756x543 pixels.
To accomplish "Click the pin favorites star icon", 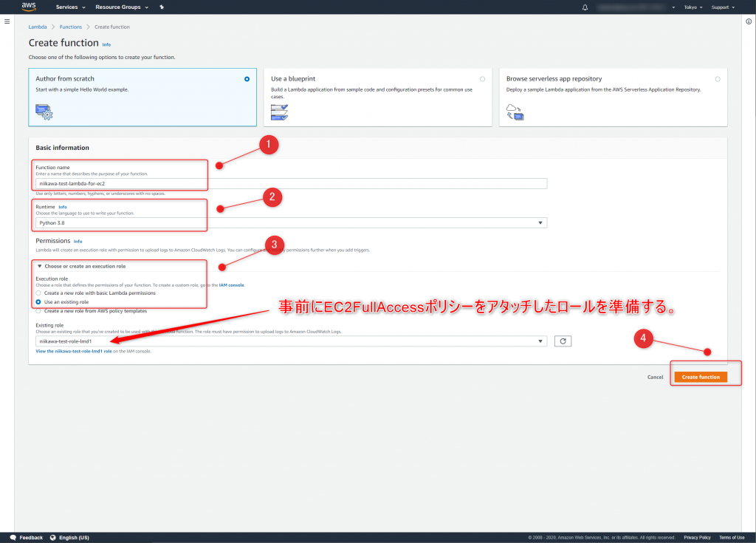I will (x=162, y=7).
